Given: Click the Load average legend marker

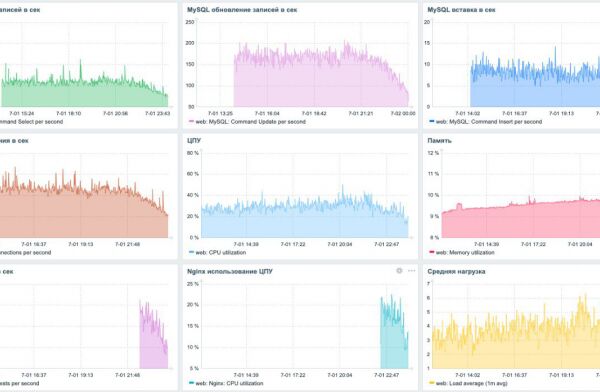Looking at the screenshot, I should pyautogui.click(x=432, y=383).
